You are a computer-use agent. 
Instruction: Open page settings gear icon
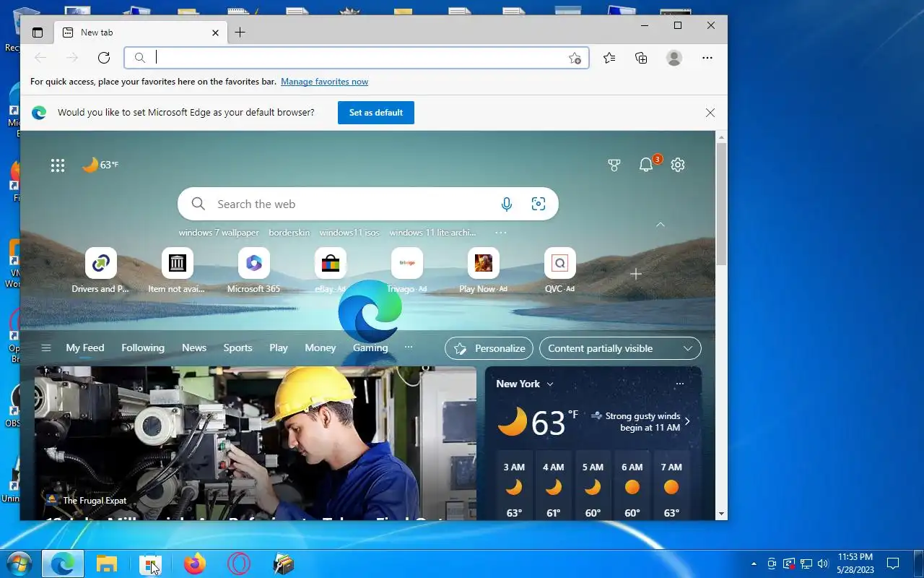pyautogui.click(x=678, y=165)
